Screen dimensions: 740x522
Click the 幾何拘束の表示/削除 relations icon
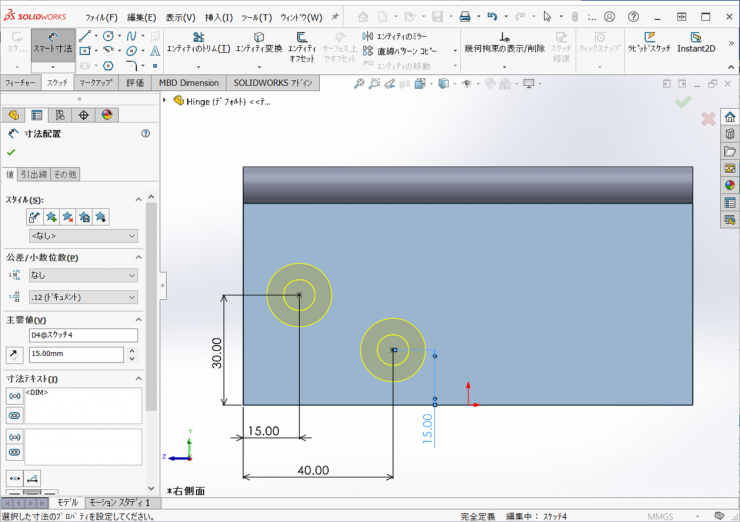[505, 42]
